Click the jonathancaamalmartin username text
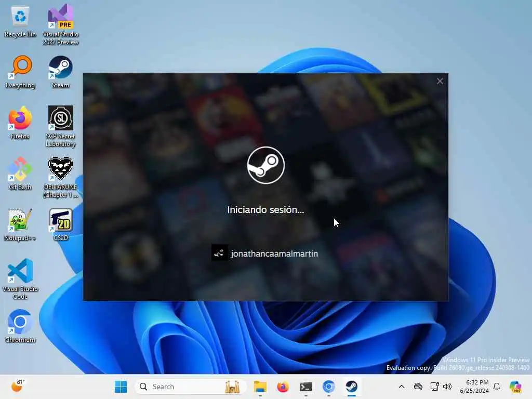 [x=274, y=254]
